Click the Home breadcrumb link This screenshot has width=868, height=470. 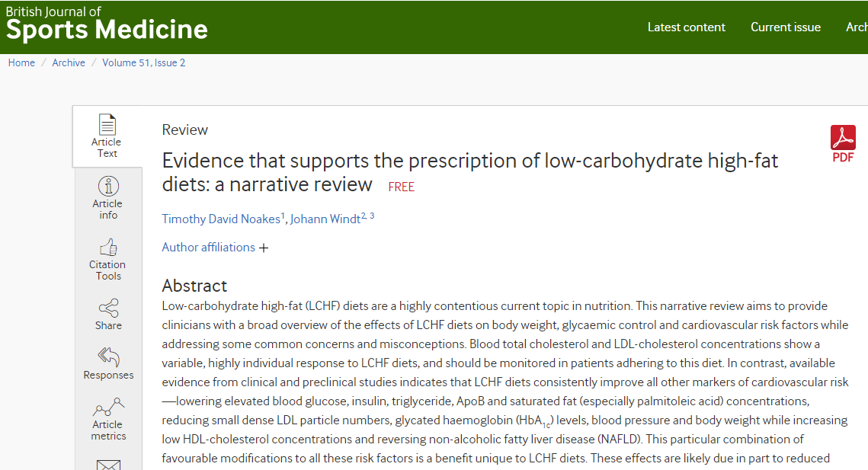[x=21, y=62]
